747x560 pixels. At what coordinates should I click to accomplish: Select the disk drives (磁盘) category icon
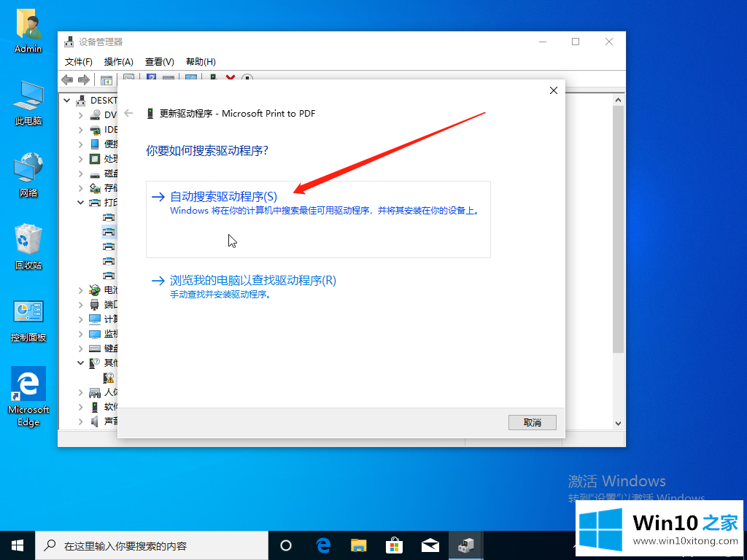pos(96,174)
